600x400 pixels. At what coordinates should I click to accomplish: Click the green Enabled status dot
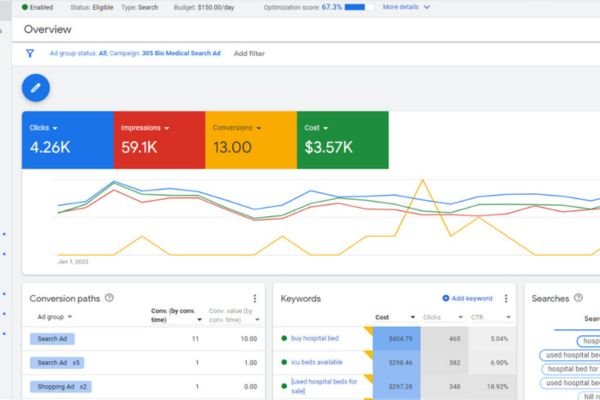(x=24, y=7)
